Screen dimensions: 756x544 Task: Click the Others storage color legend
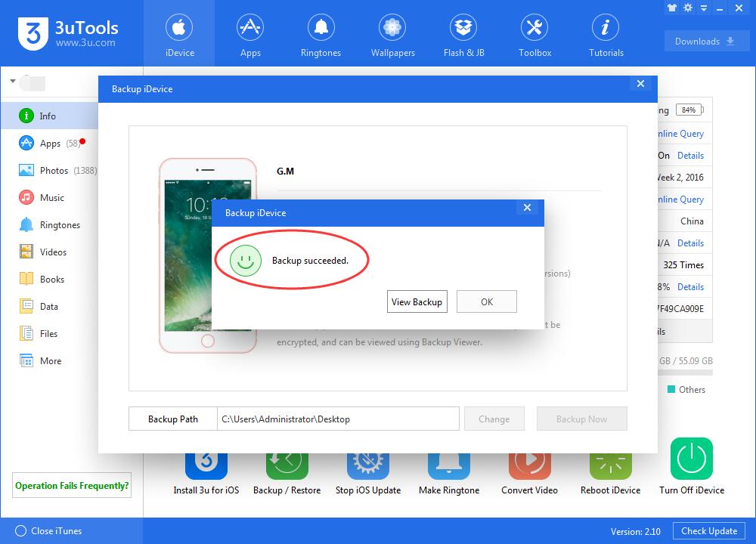pos(686,389)
